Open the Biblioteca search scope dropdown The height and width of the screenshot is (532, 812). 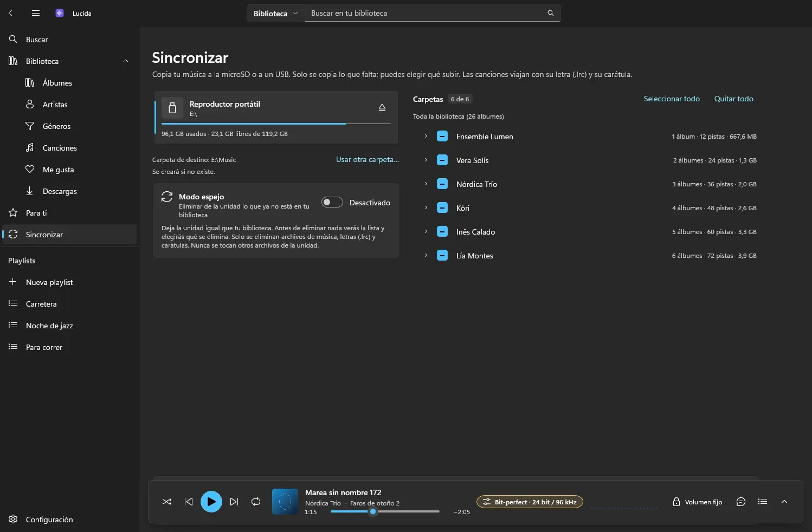point(275,13)
